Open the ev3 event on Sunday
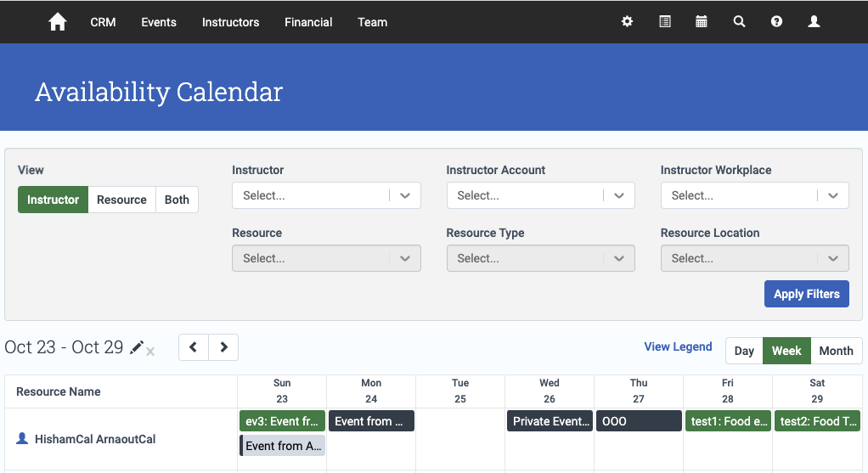This screenshot has width=868, height=473. (x=282, y=421)
